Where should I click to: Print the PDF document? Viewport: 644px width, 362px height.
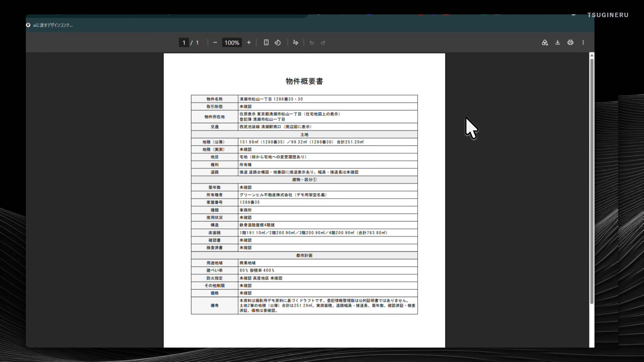[x=570, y=43]
